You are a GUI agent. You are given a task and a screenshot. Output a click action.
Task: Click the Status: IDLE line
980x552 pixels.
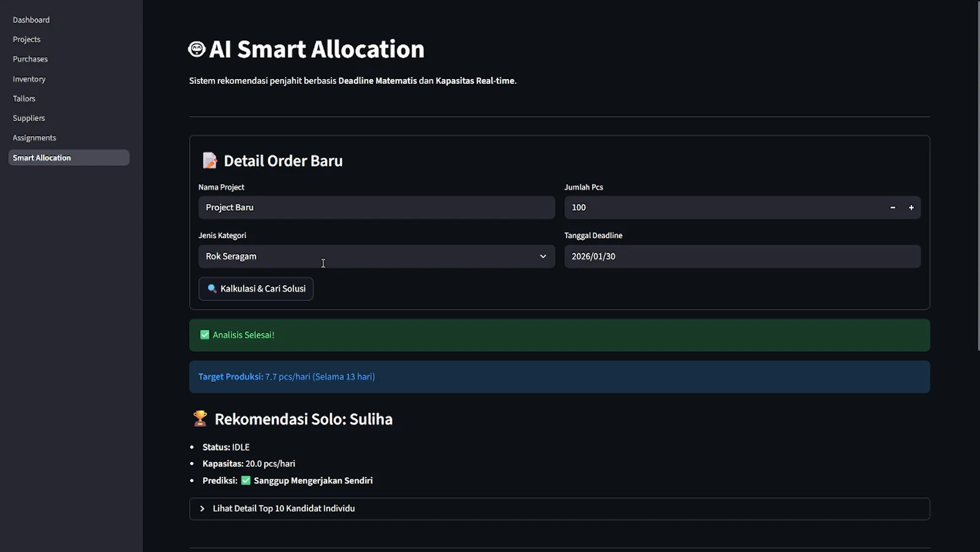pyautogui.click(x=226, y=447)
